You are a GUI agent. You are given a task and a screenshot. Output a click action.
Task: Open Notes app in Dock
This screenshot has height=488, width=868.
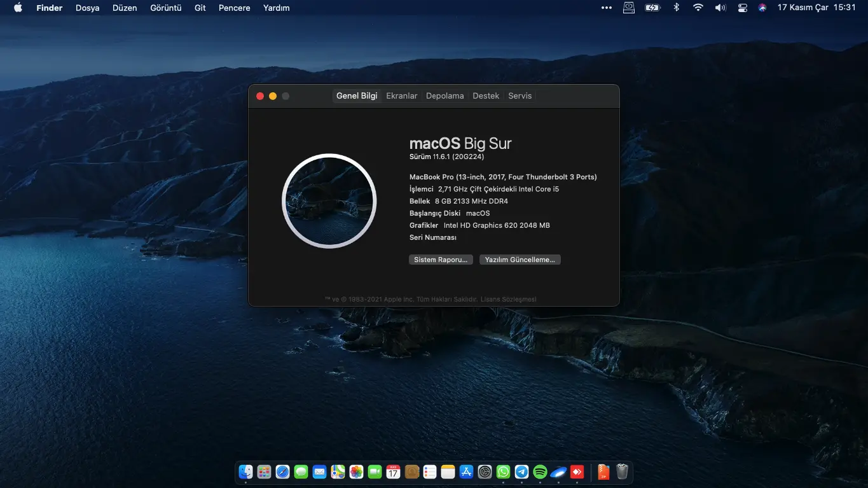coord(448,472)
